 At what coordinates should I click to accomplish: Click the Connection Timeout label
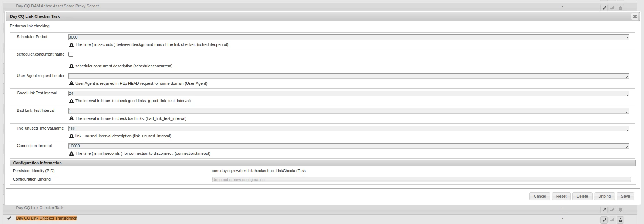point(34,146)
